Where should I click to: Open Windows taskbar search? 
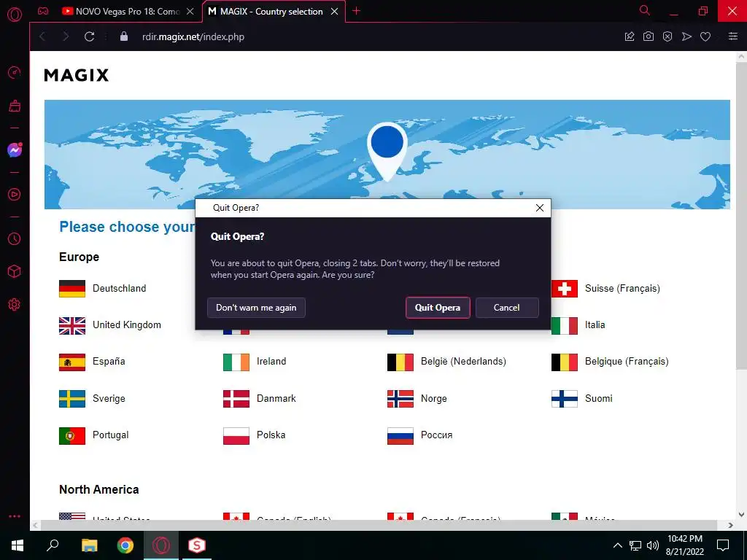point(53,545)
